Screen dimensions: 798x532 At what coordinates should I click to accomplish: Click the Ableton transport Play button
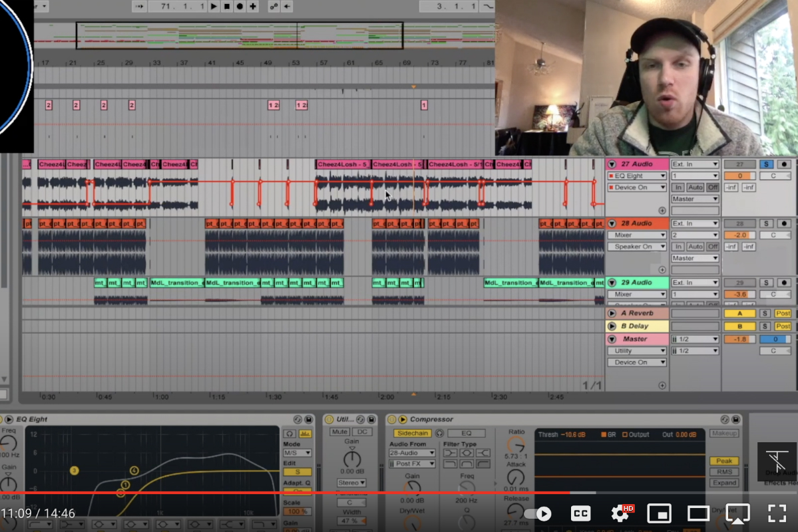pos(214,7)
